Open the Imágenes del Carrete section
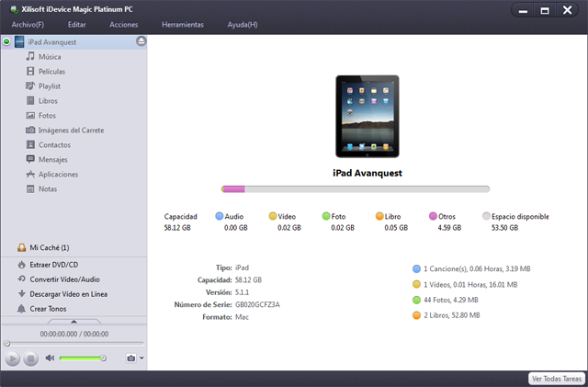Image resolution: width=588 pixels, height=387 pixels. coord(73,130)
